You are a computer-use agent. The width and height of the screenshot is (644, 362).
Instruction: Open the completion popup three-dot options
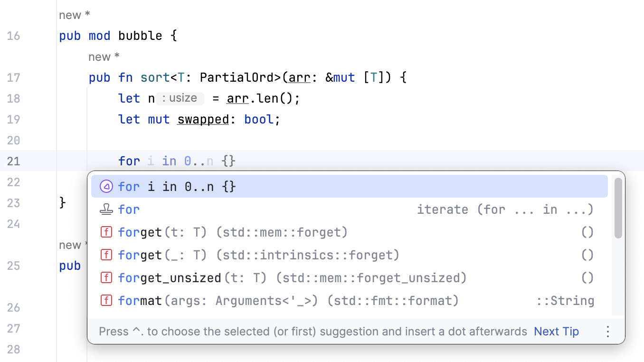coord(607,332)
